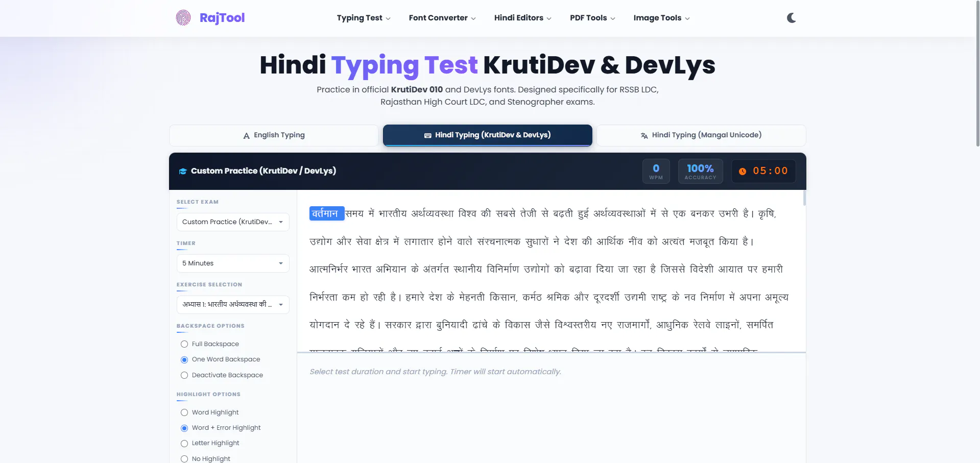980x463 pixels.
Task: Expand the Font Converter menu
Action: point(442,18)
